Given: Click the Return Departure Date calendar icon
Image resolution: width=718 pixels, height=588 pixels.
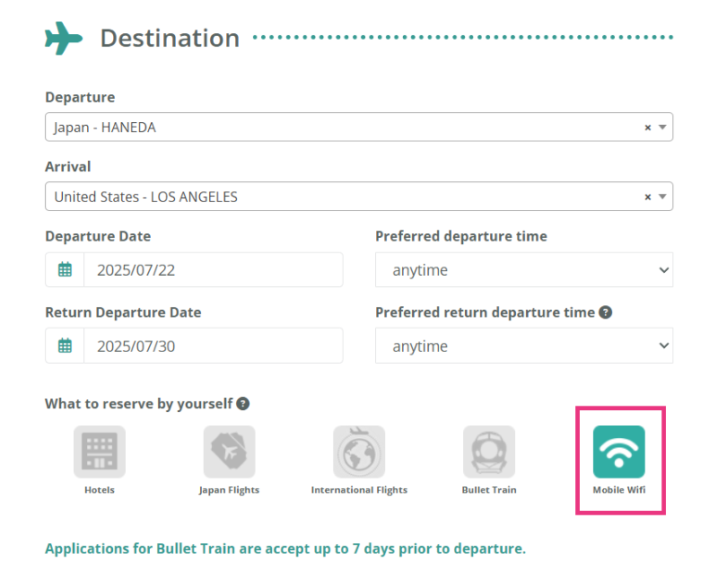Looking at the screenshot, I should pos(65,346).
